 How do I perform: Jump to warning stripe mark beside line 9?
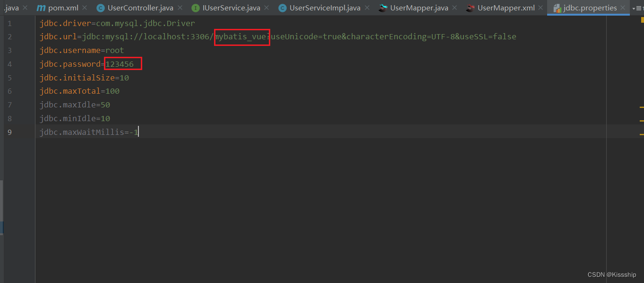click(x=642, y=135)
